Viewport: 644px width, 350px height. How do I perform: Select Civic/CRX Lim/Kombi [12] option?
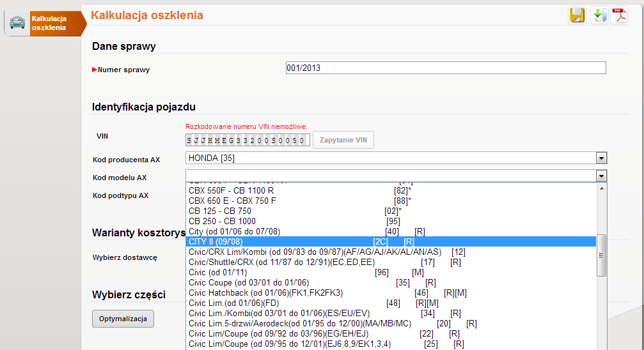tap(391, 252)
